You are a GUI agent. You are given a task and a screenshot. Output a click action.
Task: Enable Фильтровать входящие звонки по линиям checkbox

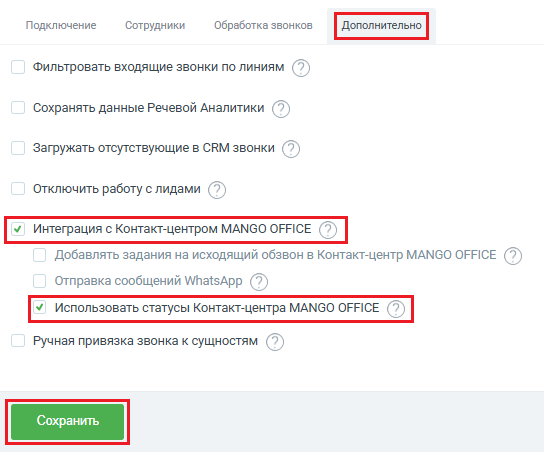click(x=18, y=67)
